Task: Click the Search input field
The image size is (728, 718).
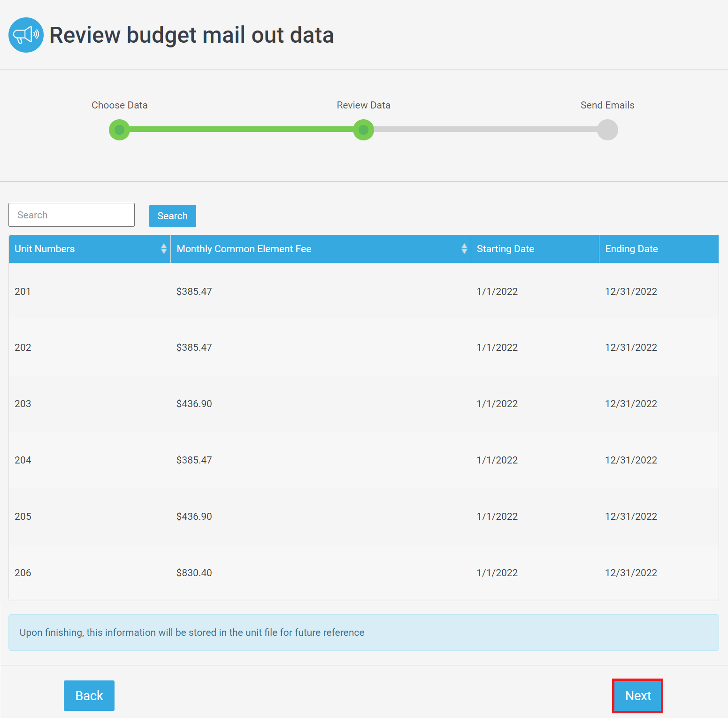Action: [x=71, y=215]
